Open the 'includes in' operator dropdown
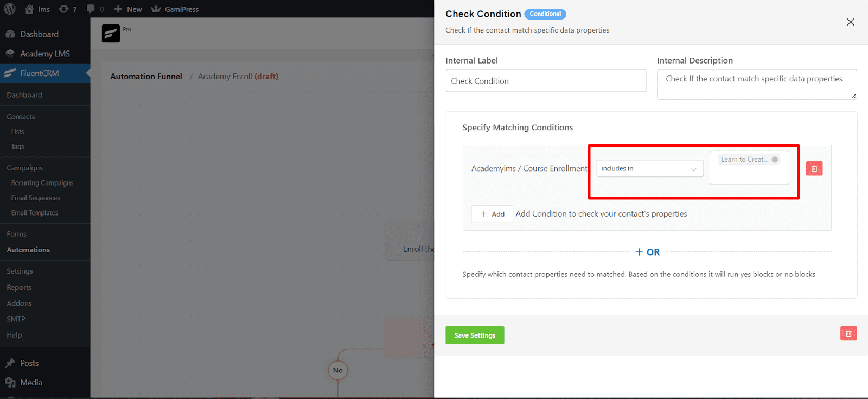This screenshot has width=868, height=399. [x=649, y=168]
